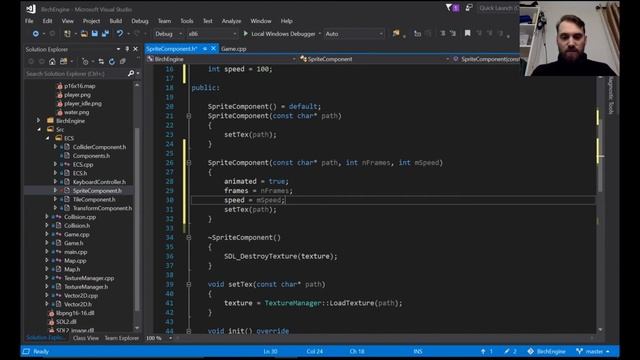Pin the SpriteComponent.h tab

pos(205,49)
